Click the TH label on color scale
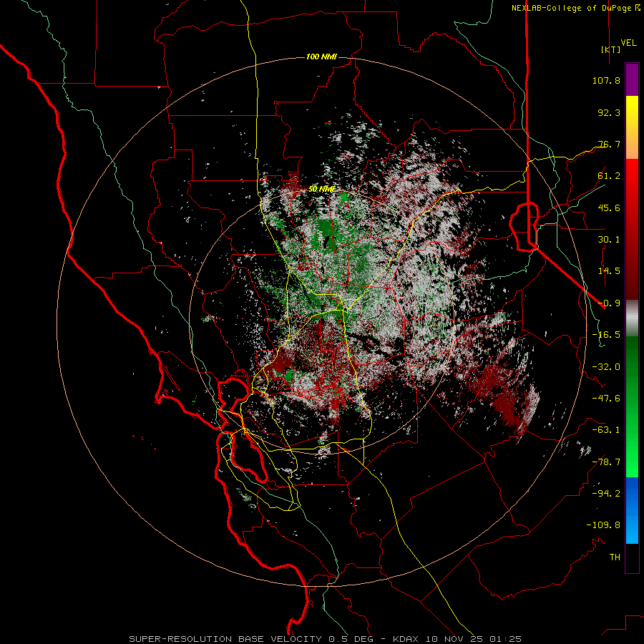The height and width of the screenshot is (644, 644). point(615,557)
